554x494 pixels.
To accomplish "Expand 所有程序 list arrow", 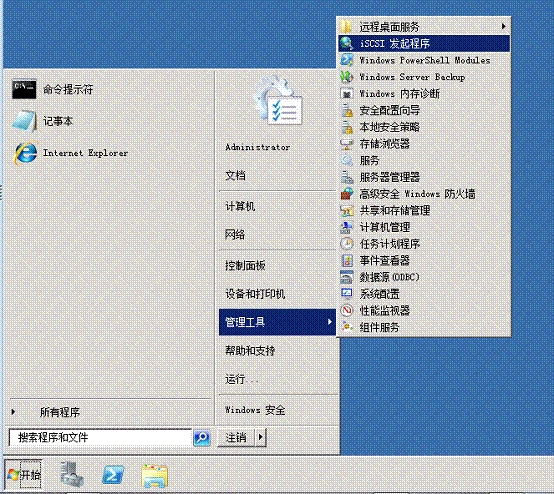I will 13,412.
